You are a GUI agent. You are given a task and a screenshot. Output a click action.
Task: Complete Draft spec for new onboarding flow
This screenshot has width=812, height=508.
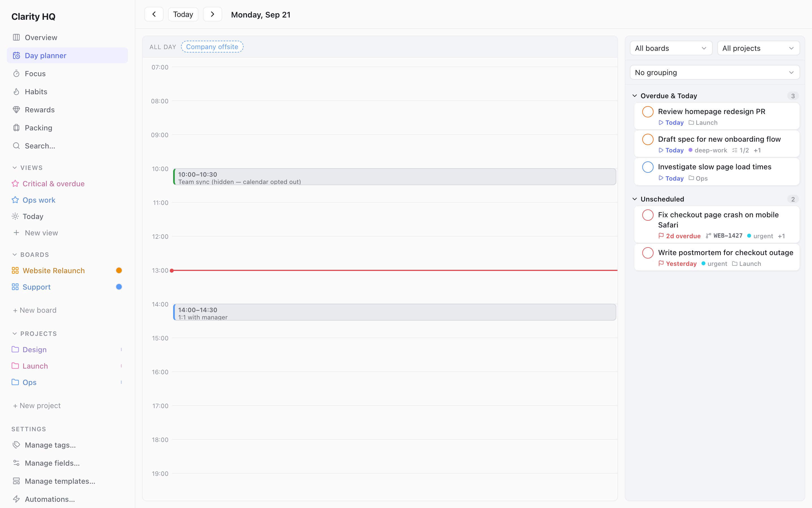(x=648, y=139)
